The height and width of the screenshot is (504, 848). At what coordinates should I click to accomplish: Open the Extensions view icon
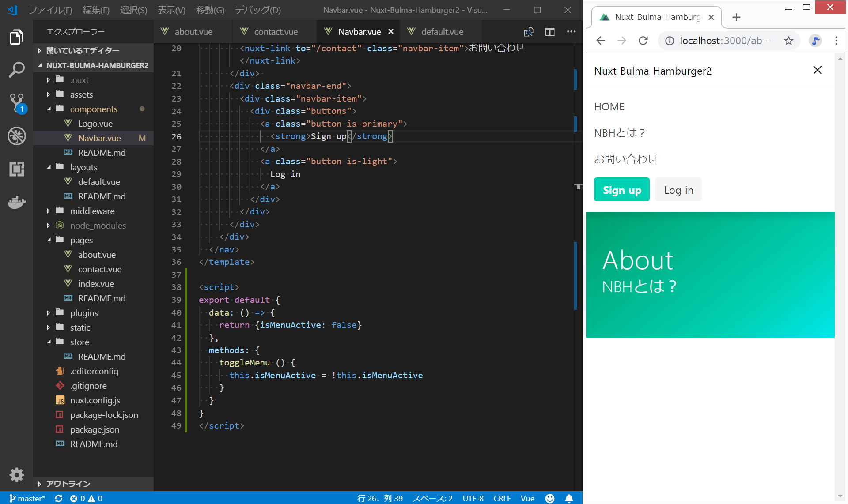(x=16, y=169)
